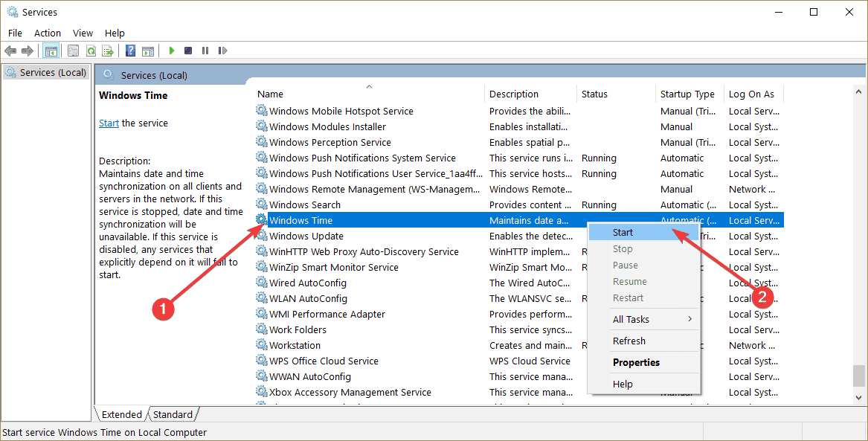The width and height of the screenshot is (868, 441).
Task: Open the Action menu
Action: [48, 33]
